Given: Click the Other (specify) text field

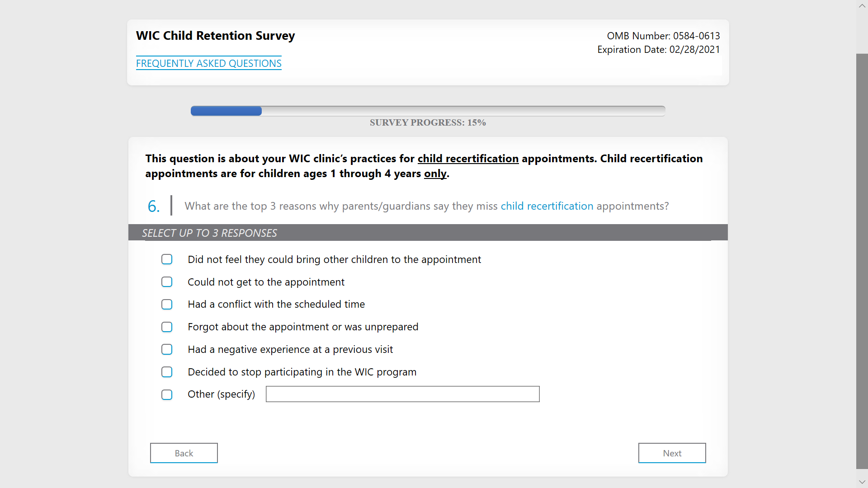Looking at the screenshot, I should pos(402,394).
